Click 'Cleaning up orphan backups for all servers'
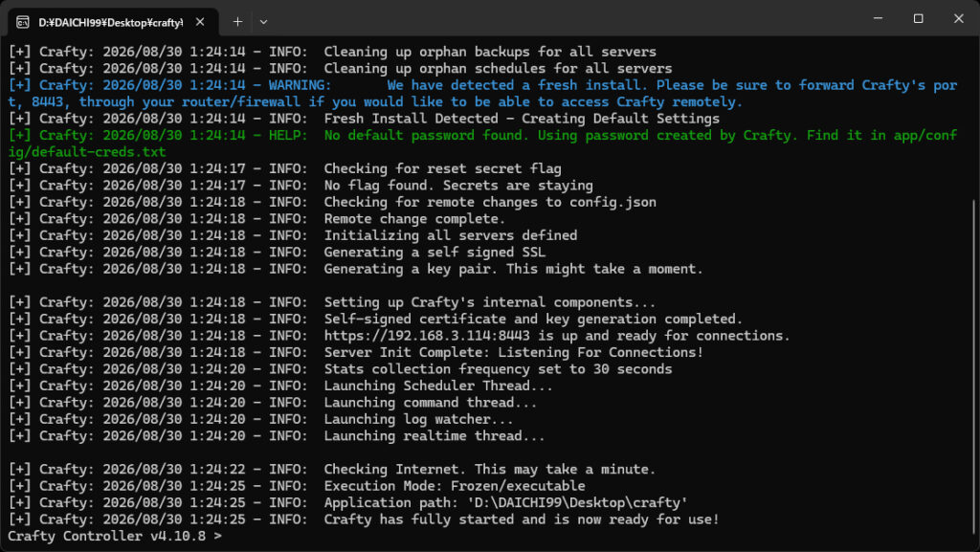This screenshot has height=552, width=980. 490,52
